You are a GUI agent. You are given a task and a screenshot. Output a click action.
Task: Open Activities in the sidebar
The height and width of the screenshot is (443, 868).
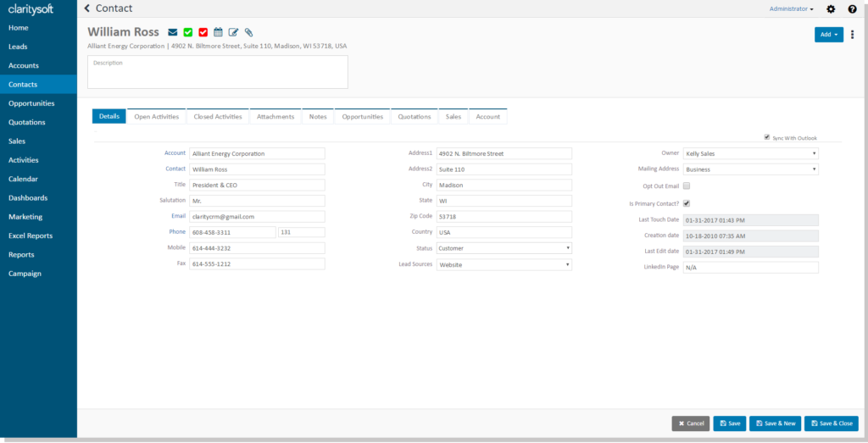pyautogui.click(x=38, y=160)
